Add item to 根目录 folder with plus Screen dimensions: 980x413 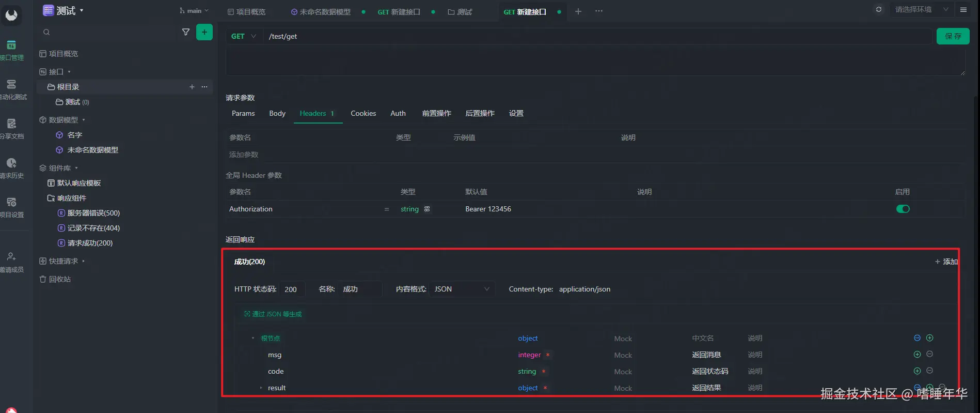(x=192, y=87)
